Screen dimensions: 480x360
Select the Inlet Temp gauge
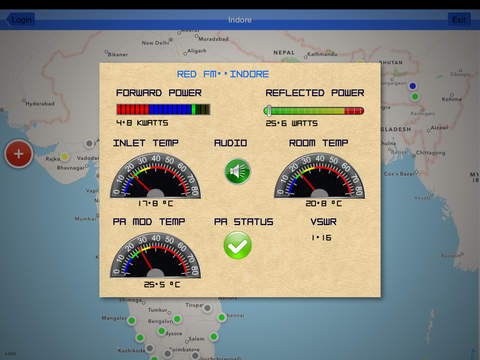click(x=156, y=176)
